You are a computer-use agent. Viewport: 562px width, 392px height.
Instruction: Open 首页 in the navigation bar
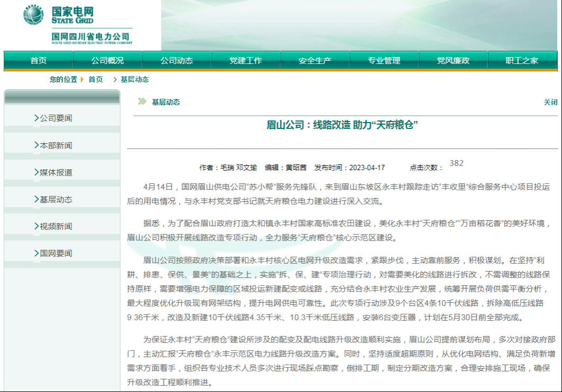point(38,61)
